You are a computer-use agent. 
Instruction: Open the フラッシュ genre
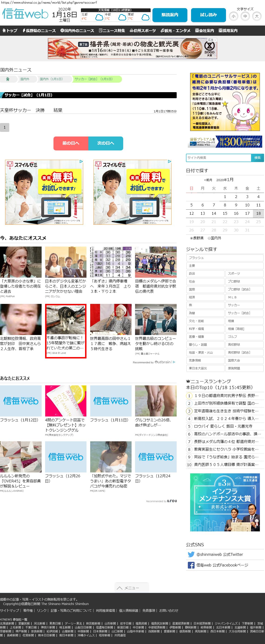tap(225, 258)
